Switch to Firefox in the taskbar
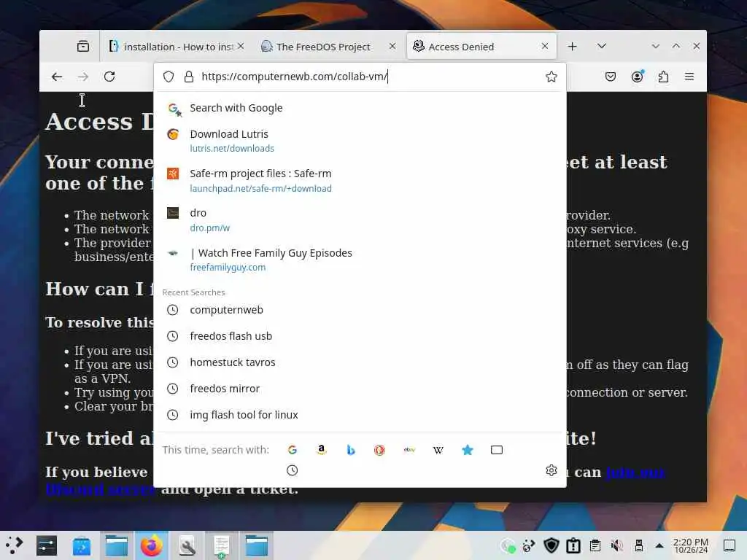This screenshot has height=560, width=747. 152,545
